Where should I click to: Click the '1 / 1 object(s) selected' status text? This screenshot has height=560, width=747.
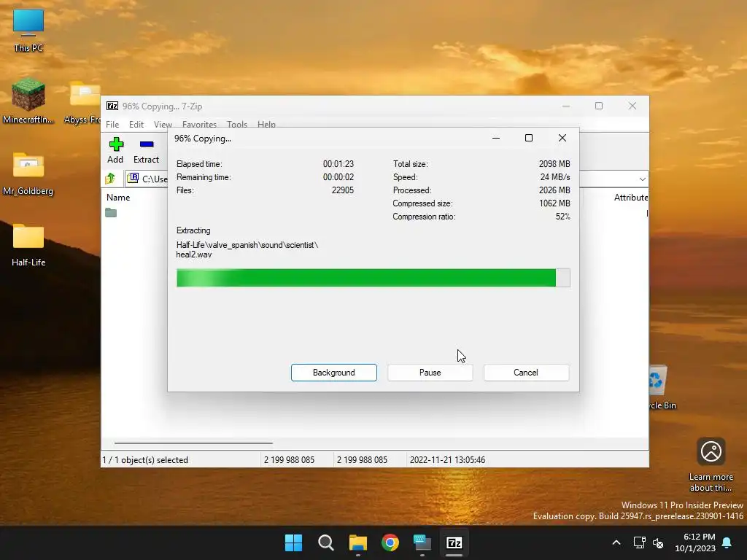click(145, 460)
